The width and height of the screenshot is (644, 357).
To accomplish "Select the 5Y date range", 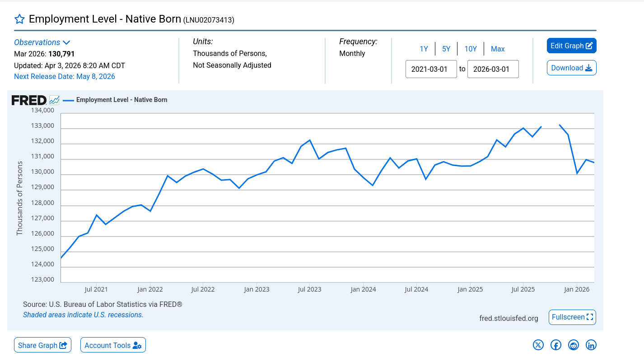I will coord(446,49).
